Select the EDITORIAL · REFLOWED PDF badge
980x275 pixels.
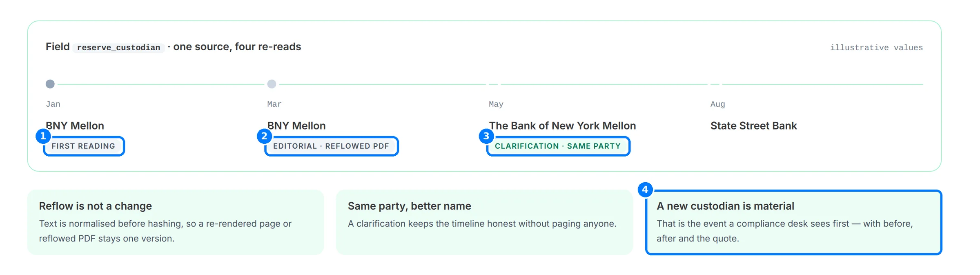tap(331, 146)
